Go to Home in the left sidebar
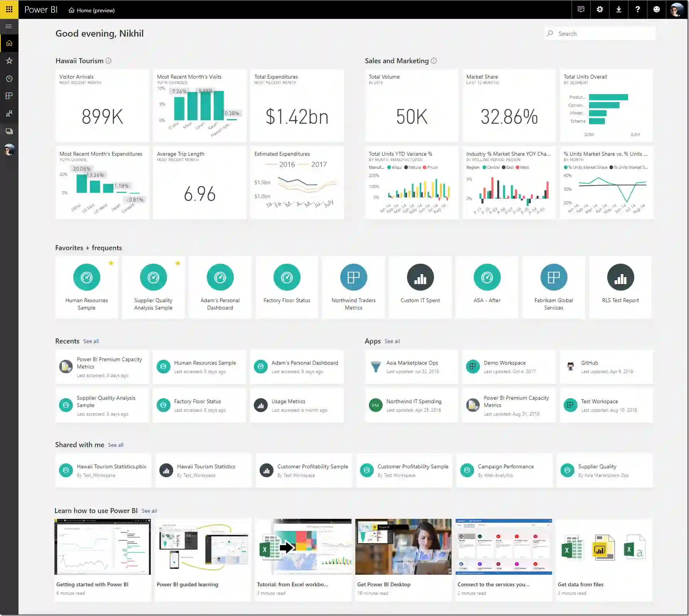The width and height of the screenshot is (689, 616). (9, 43)
